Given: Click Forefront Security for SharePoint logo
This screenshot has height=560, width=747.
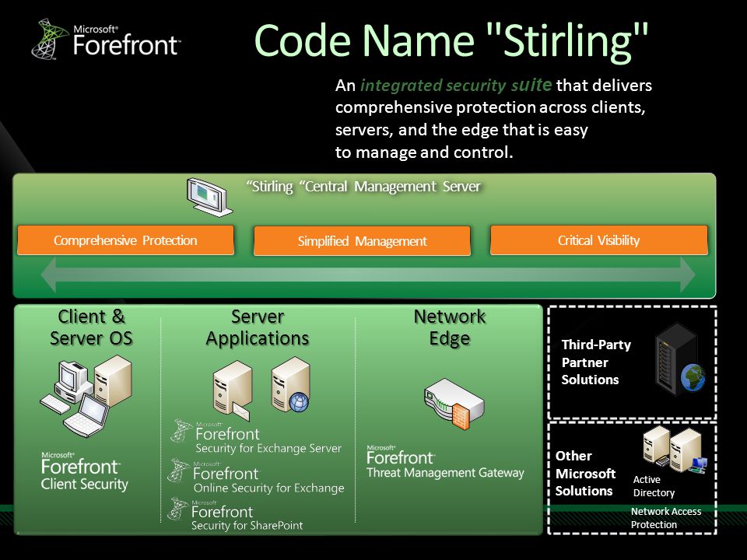Looking at the screenshot, I should tap(236, 515).
